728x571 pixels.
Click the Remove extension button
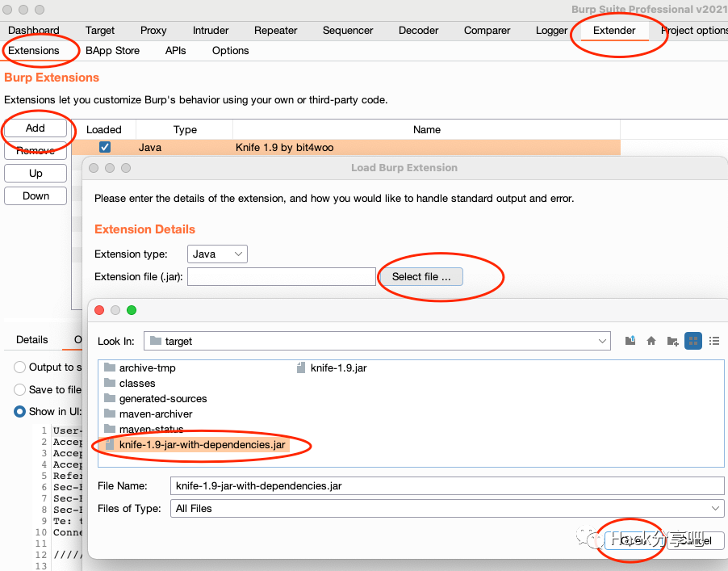pyautogui.click(x=36, y=150)
